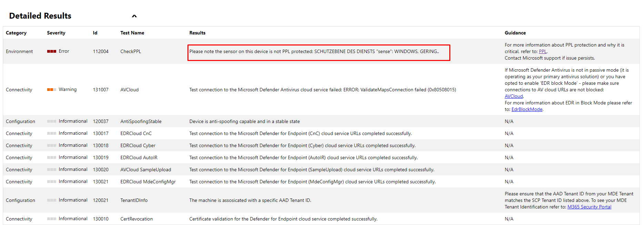Viewport: 644px width, 225px height.
Task: Click the Category column header
Action: point(16,33)
